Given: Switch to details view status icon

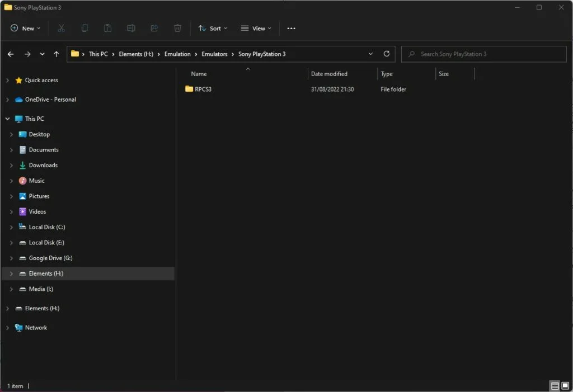Looking at the screenshot, I should (x=555, y=386).
